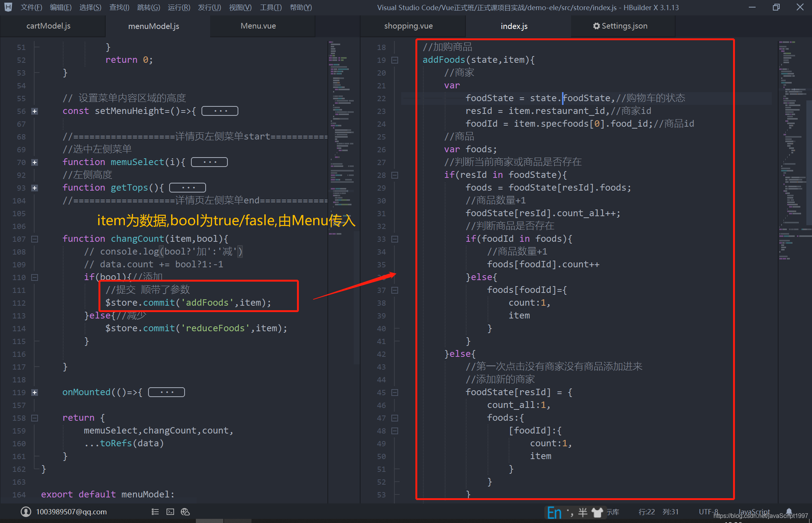Click the notification bell icon
Image resolution: width=812 pixels, height=523 pixels.
pyautogui.click(x=789, y=511)
